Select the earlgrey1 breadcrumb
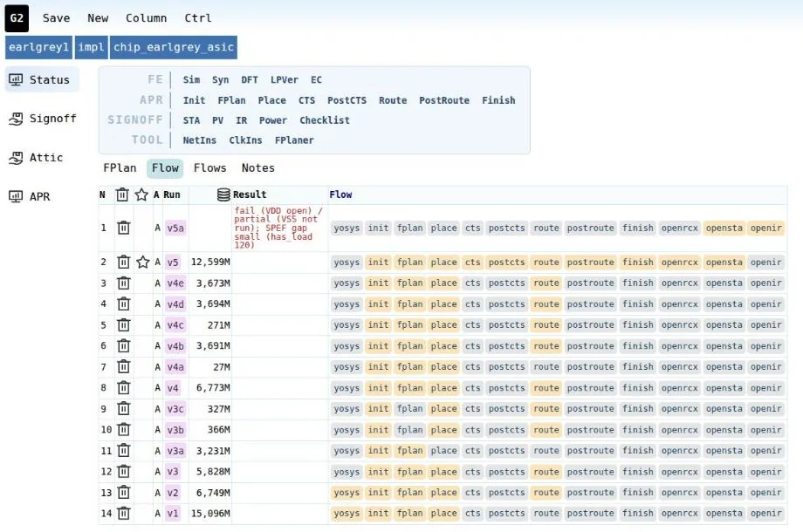Viewport: 803px width, 532px height. [39, 47]
